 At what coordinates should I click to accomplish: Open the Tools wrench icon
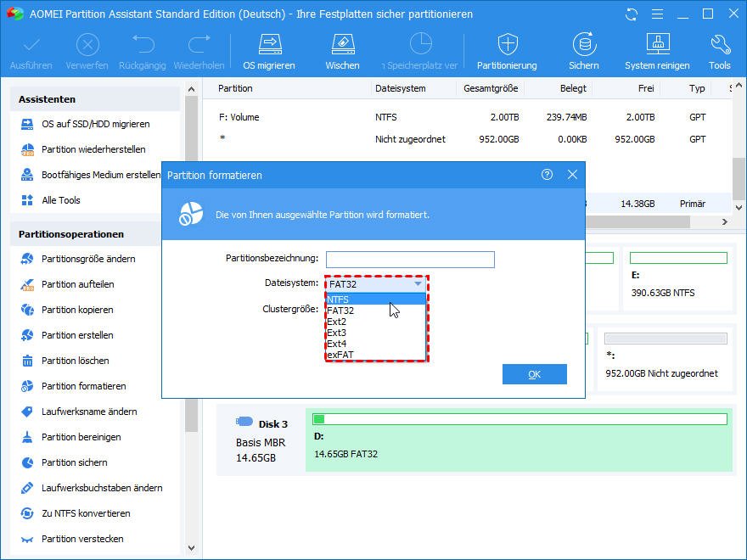[x=720, y=44]
